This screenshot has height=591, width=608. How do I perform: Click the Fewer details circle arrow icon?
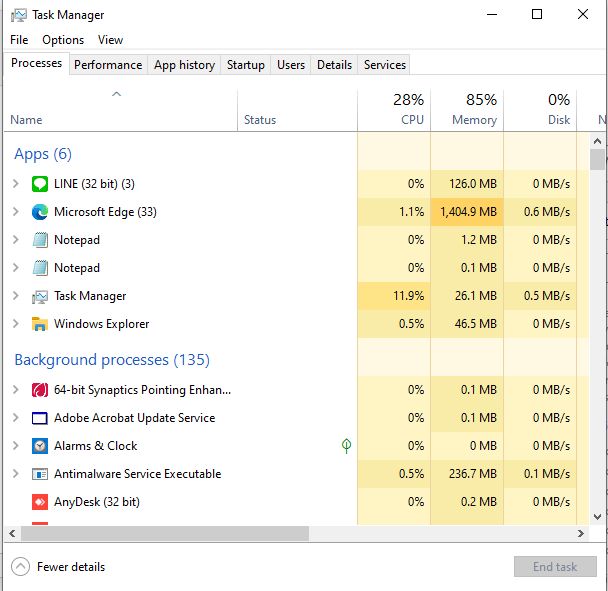(20, 567)
